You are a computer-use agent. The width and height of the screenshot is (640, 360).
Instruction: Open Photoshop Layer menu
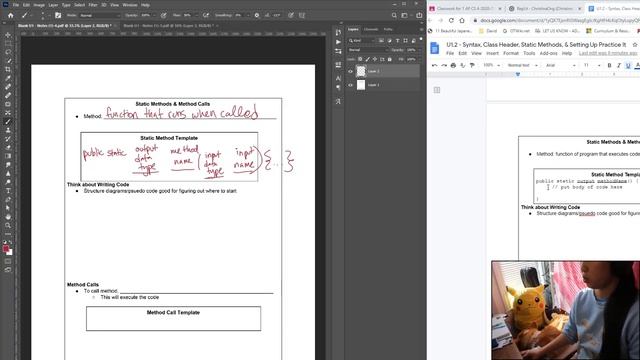click(53, 5)
